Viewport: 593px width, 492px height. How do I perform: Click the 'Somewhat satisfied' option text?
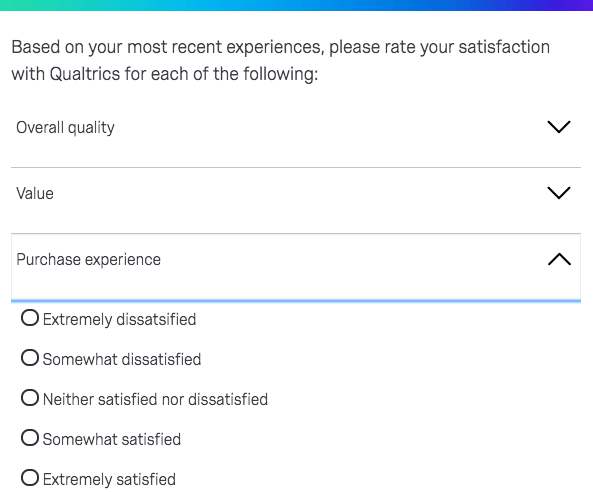(112, 439)
